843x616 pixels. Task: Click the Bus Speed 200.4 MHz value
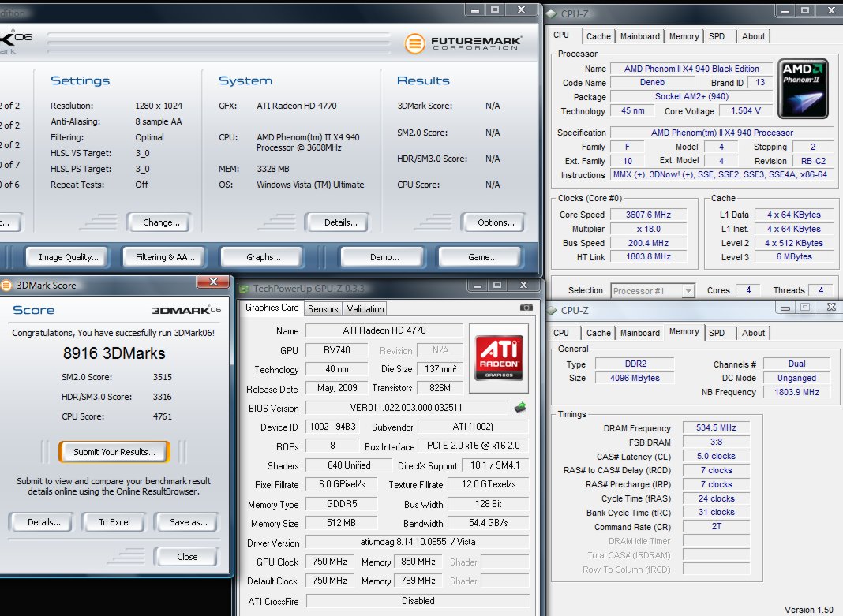(x=648, y=243)
